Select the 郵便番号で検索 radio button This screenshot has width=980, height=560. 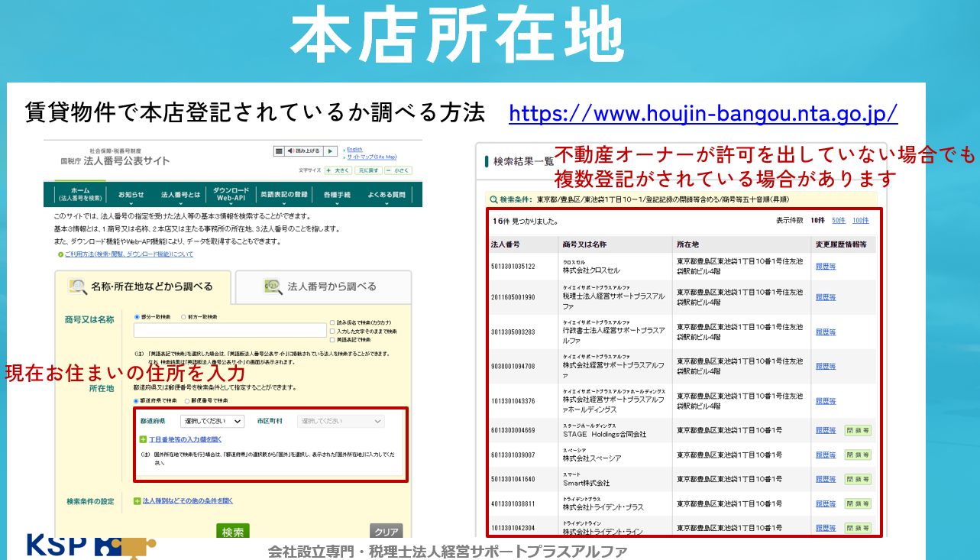coord(186,400)
